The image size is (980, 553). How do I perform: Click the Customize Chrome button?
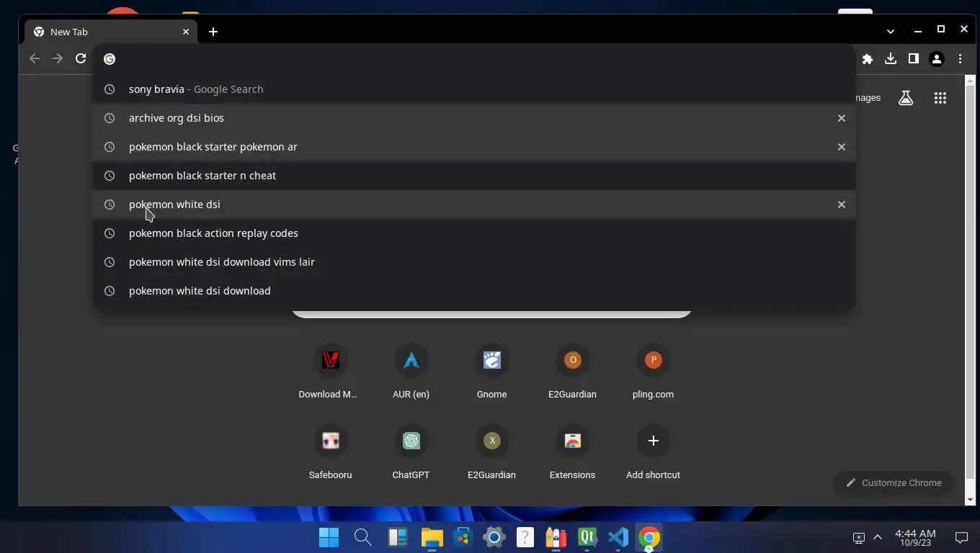tap(894, 482)
